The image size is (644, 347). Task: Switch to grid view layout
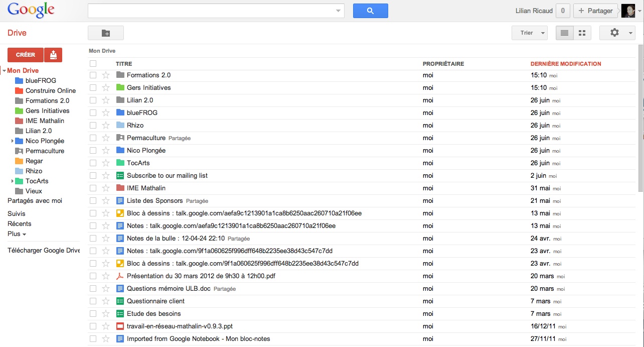(582, 33)
